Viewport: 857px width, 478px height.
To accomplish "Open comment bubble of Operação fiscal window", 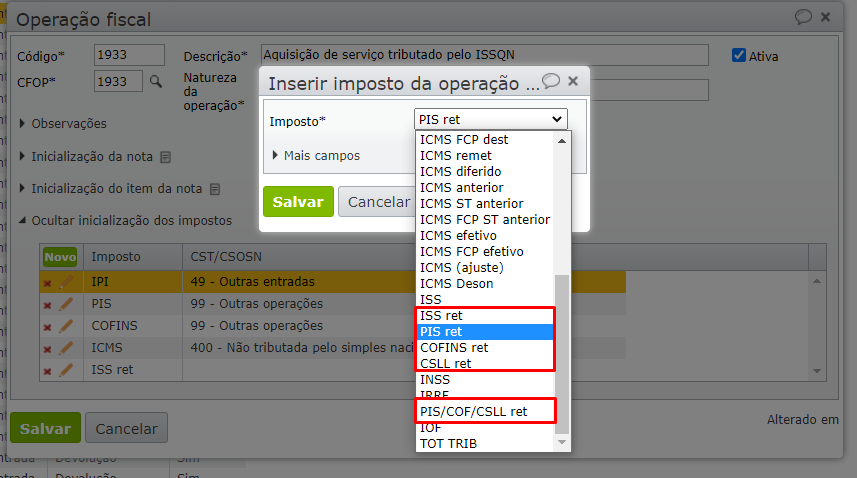I will (x=803, y=17).
